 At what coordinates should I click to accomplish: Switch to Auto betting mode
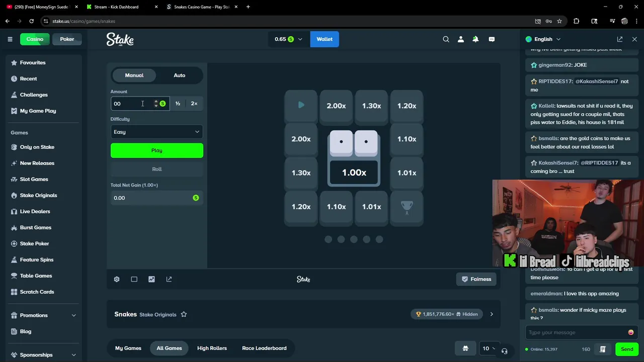tap(180, 75)
